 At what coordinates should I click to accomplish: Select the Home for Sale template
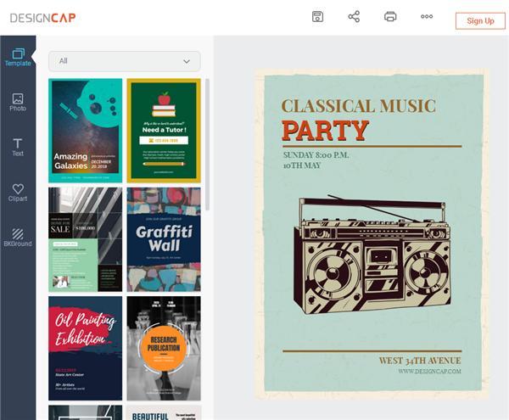(86, 239)
